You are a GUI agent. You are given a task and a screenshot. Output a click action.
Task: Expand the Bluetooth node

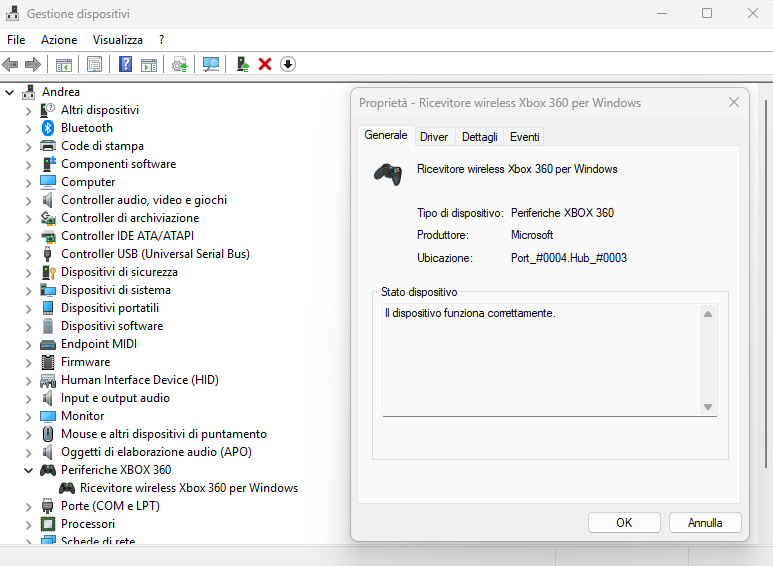(x=29, y=129)
